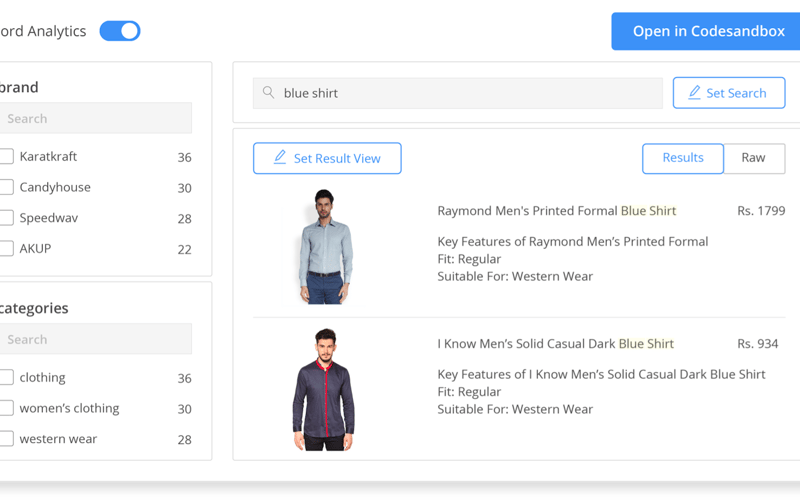Click the Set Search button

click(729, 93)
